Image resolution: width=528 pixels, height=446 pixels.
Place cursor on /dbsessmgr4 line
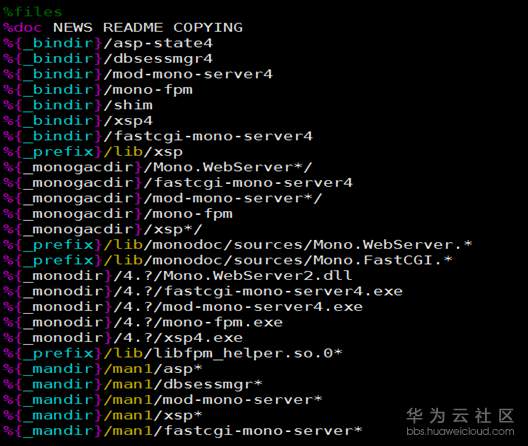click(108, 59)
